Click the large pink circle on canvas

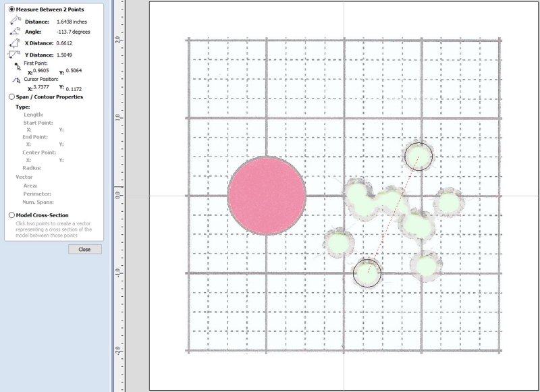tap(267, 196)
